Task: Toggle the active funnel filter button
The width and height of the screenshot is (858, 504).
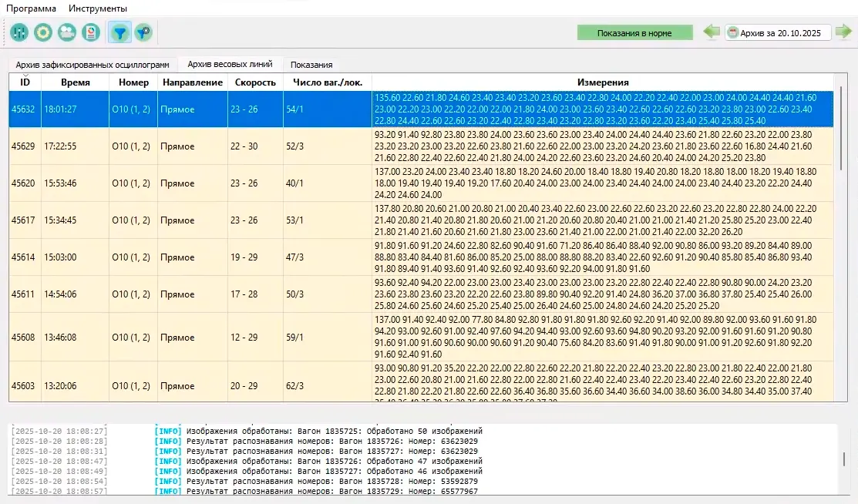Action: coord(119,32)
